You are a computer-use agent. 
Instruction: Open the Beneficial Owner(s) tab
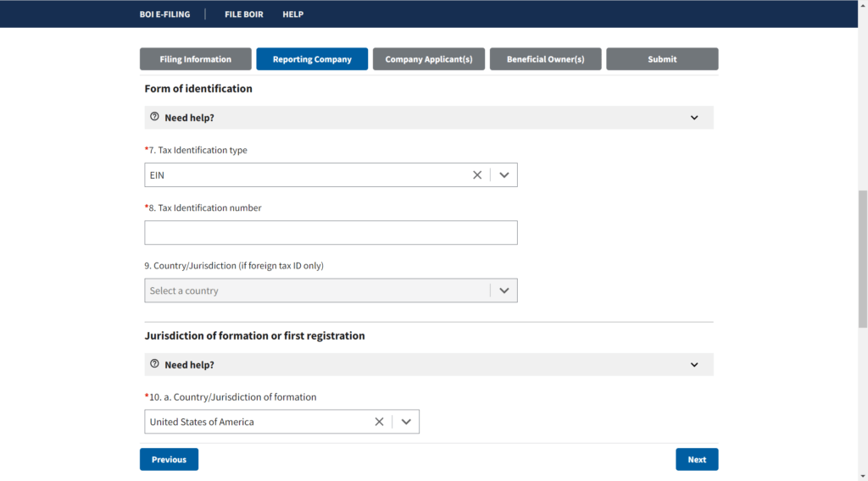tap(545, 59)
